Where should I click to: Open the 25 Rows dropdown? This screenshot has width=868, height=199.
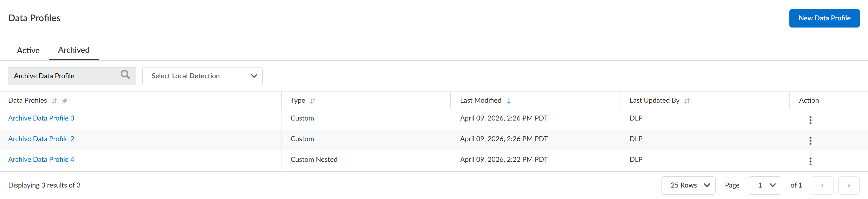click(x=688, y=185)
